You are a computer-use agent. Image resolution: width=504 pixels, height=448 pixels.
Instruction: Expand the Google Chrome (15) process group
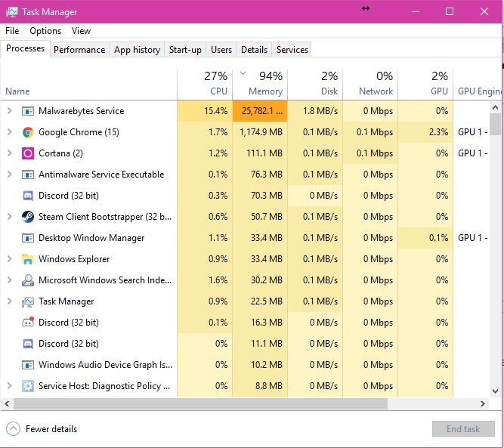[x=9, y=132]
